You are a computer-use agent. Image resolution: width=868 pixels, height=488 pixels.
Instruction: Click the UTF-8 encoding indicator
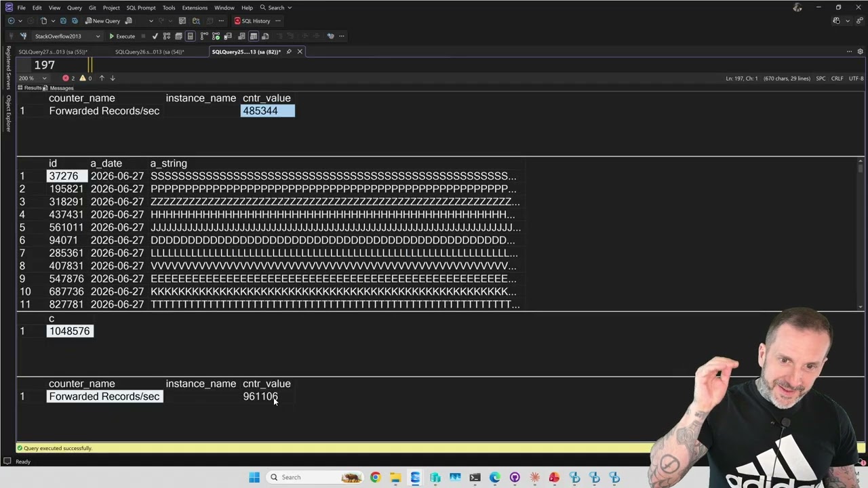coord(855,79)
